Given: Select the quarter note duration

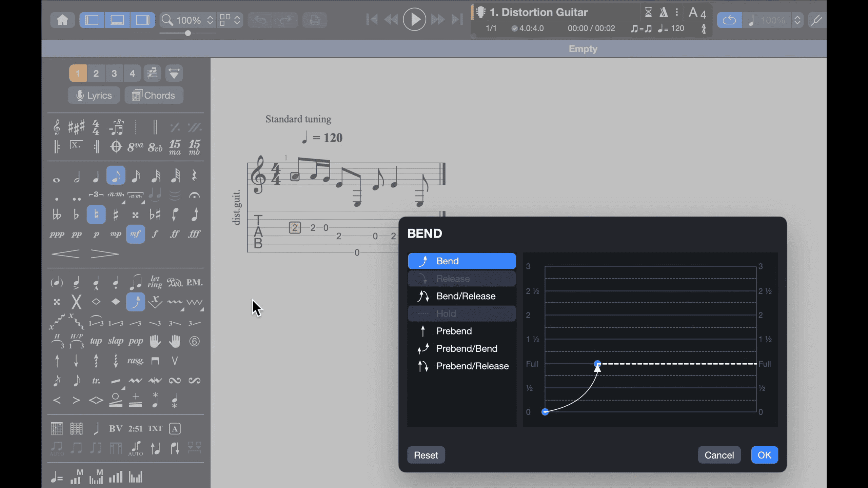Looking at the screenshot, I should (x=96, y=176).
